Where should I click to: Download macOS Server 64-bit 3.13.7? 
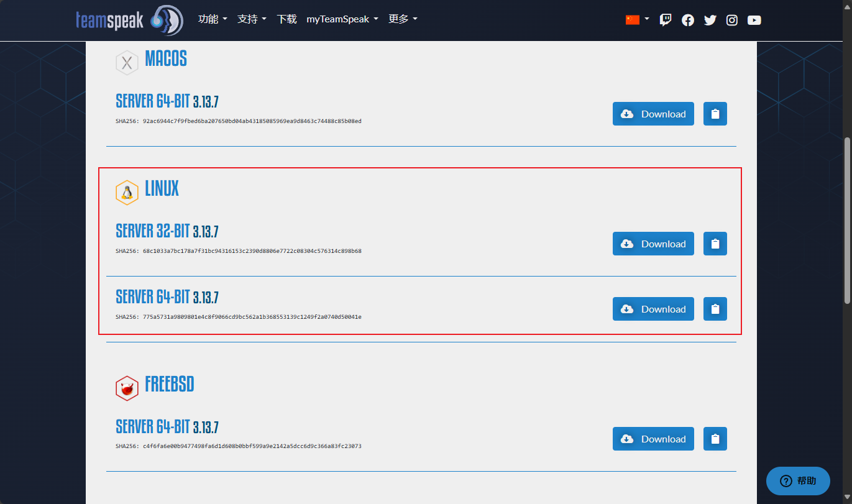click(x=653, y=114)
